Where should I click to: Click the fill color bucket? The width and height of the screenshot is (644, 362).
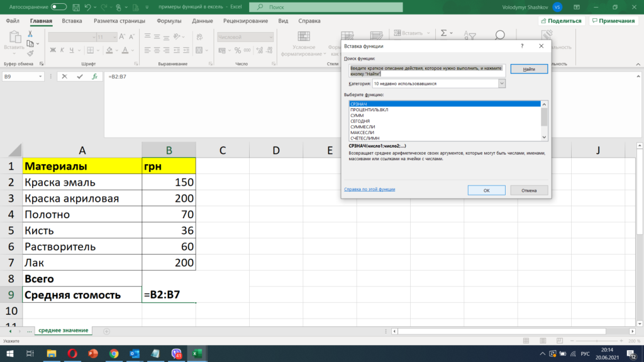[x=109, y=50]
